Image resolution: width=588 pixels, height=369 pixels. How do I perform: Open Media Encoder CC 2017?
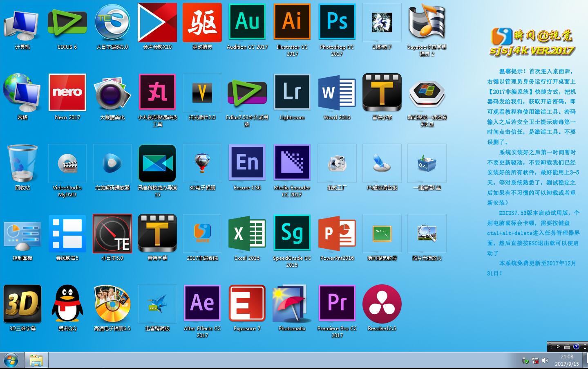(x=292, y=162)
